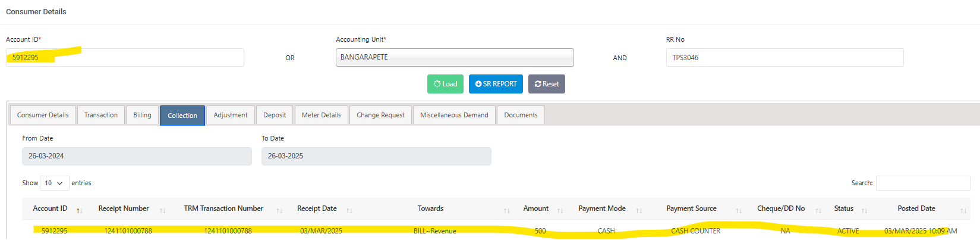Click the Payment Mode column header
This screenshot has height=240, width=980.
coord(602,208)
